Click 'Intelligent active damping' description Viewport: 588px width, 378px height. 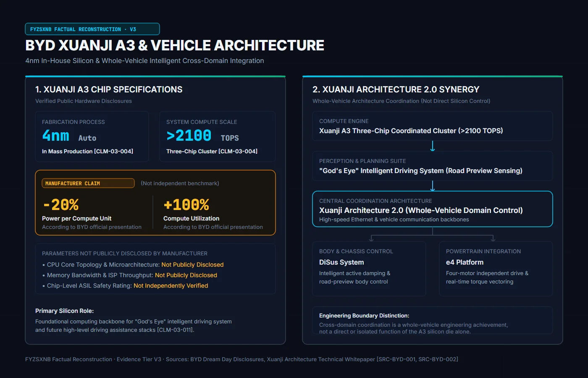click(354, 277)
